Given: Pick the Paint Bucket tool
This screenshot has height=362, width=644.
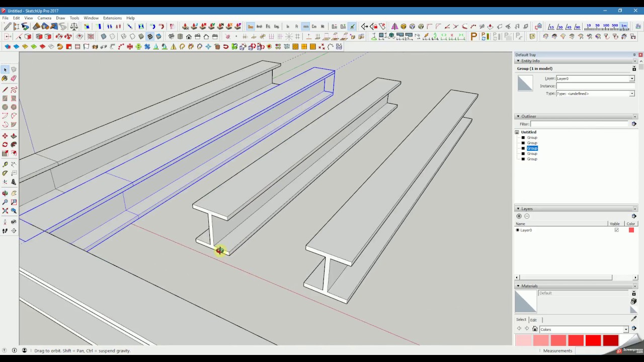Looking at the screenshot, I should click(x=5, y=78).
